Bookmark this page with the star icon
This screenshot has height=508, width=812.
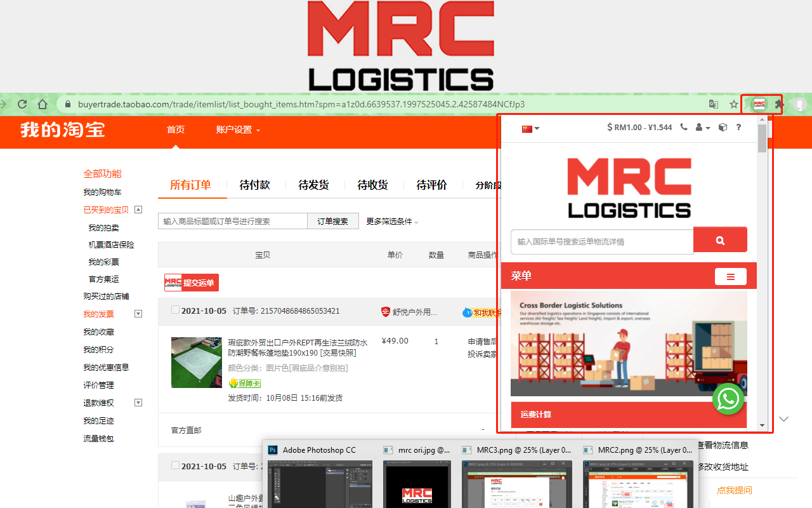coord(734,104)
